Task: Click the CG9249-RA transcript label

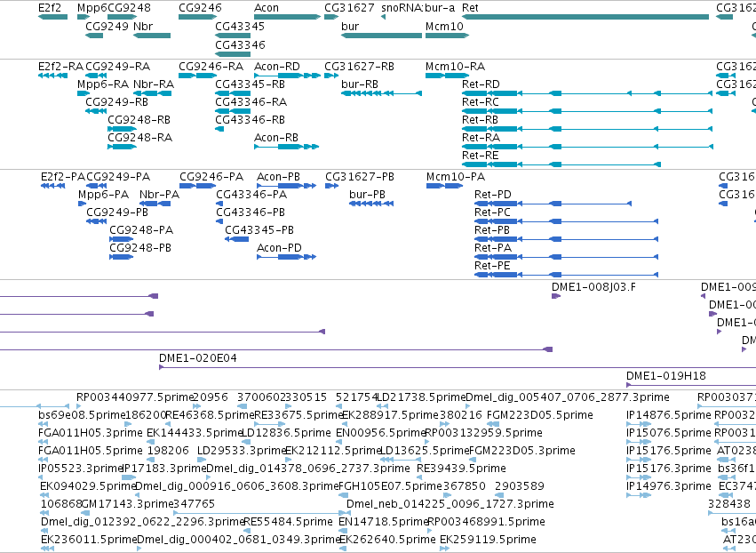Action: click(117, 66)
